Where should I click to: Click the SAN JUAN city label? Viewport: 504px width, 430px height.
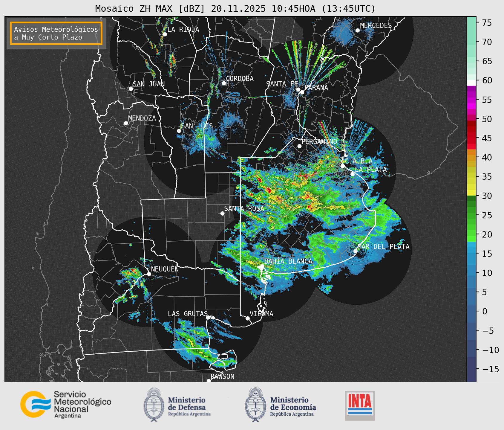click(x=149, y=84)
